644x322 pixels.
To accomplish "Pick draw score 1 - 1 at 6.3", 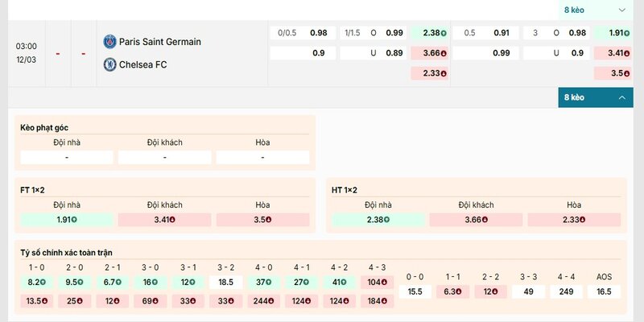I will click(452, 291).
